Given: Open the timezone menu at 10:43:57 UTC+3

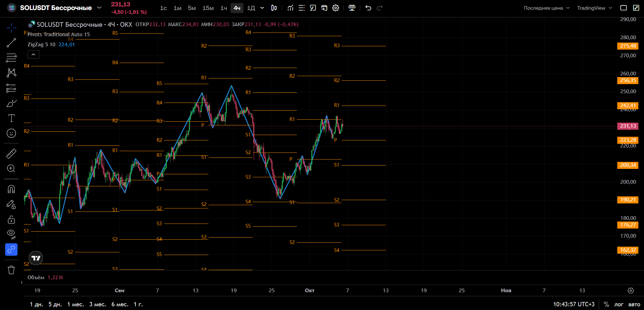Looking at the screenshot, I should [574, 304].
